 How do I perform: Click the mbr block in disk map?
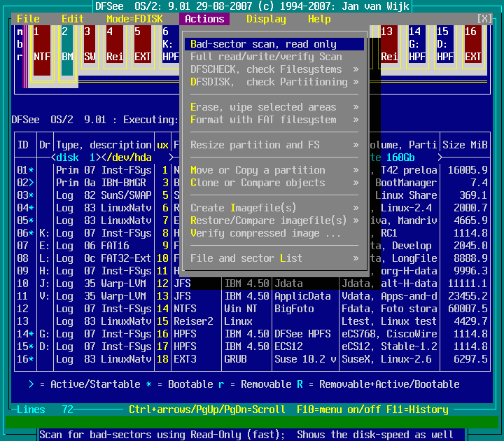coord(20,47)
